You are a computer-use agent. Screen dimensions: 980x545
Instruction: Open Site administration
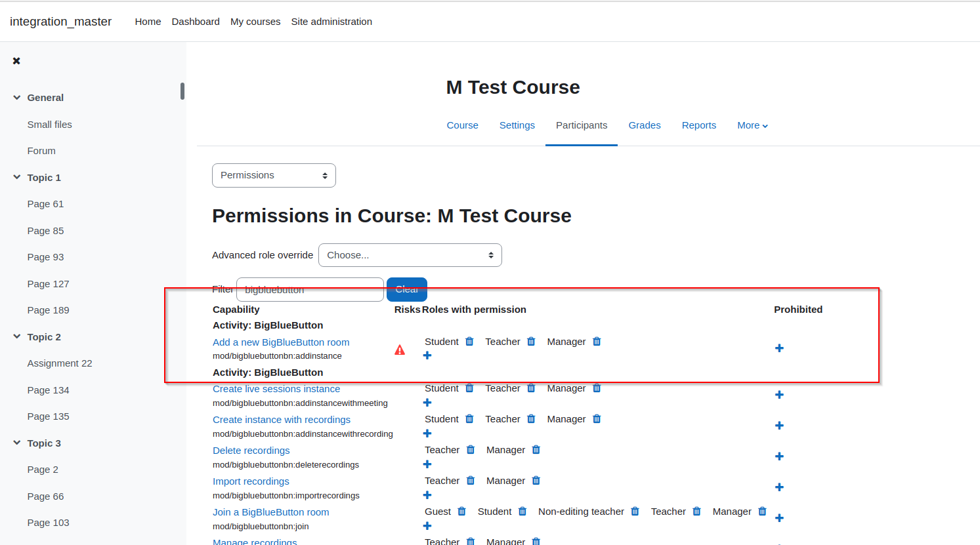point(331,22)
